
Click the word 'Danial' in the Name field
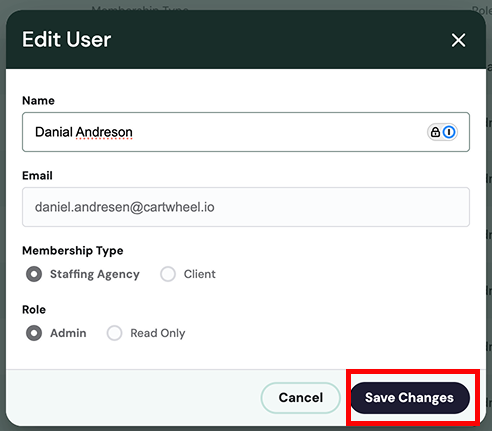click(x=54, y=132)
